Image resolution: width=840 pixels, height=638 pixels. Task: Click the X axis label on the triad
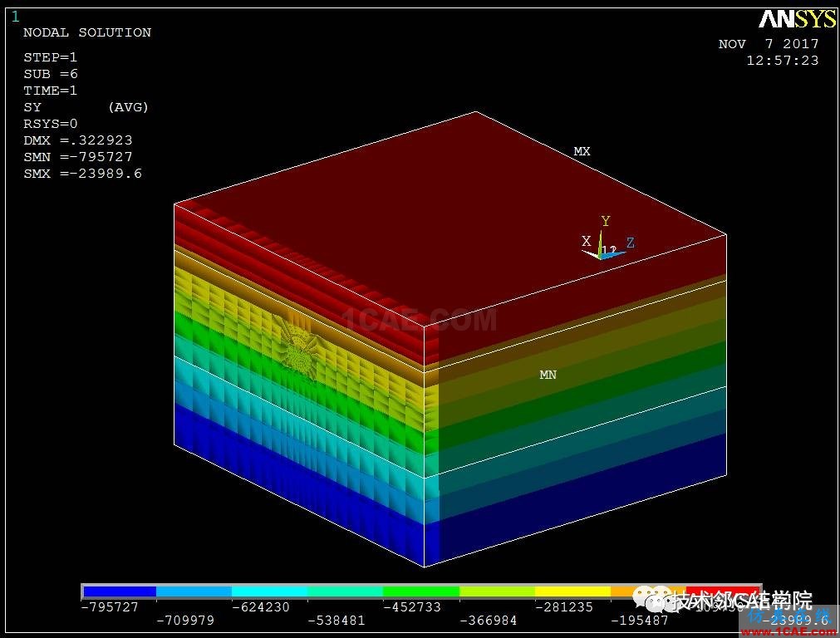click(x=587, y=241)
